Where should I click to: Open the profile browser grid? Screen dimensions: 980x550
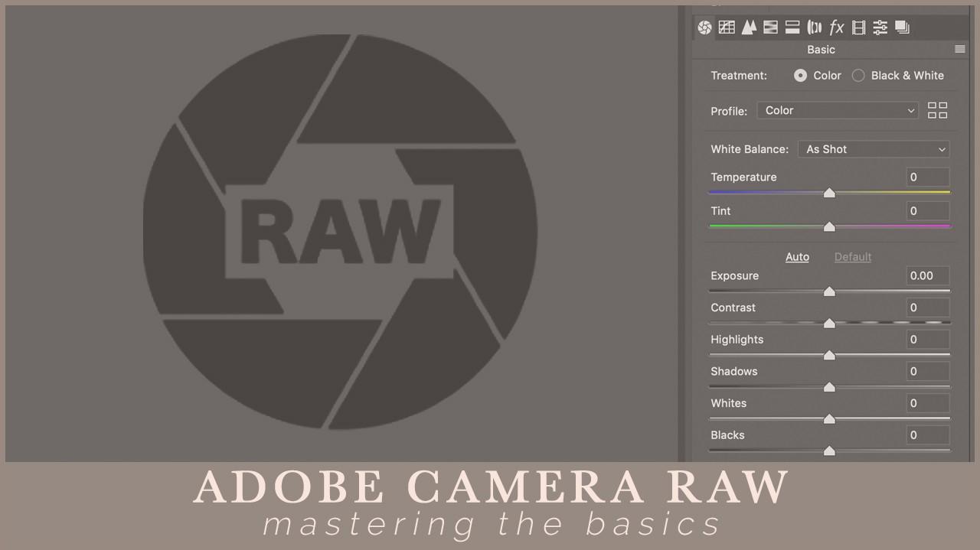(x=937, y=110)
